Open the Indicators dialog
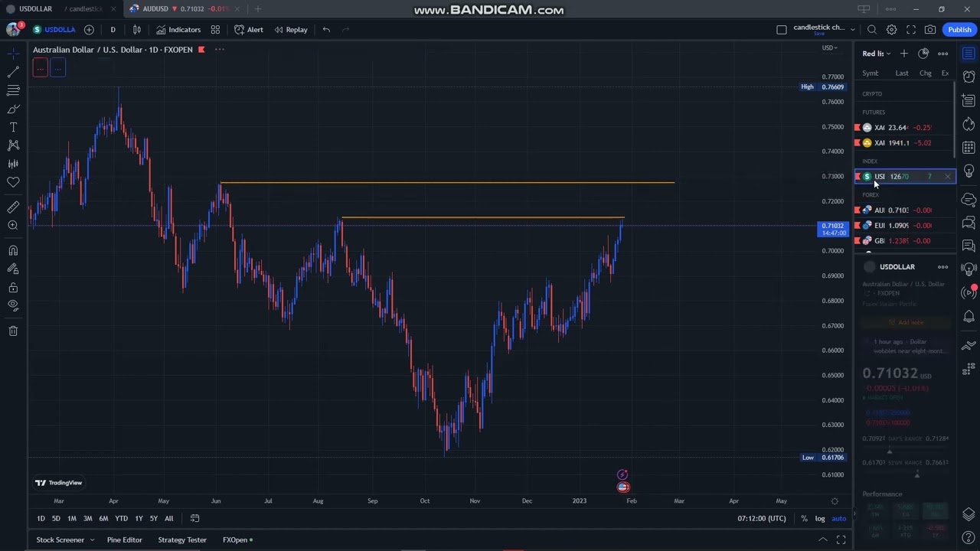 coord(178,30)
